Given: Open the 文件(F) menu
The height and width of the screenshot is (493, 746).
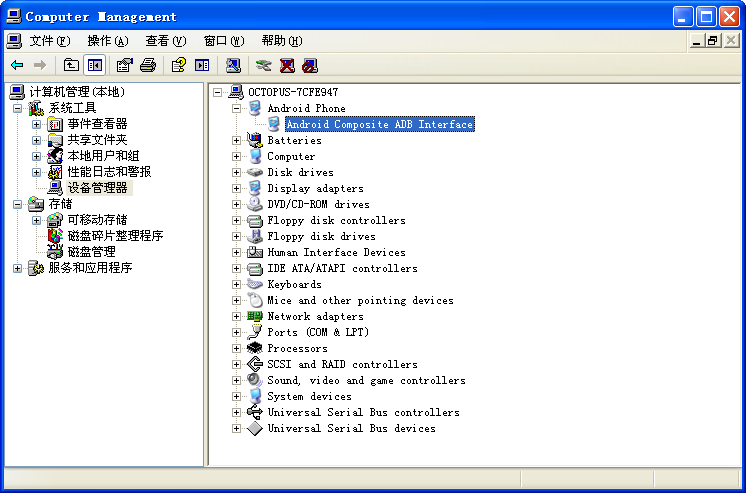Looking at the screenshot, I should click(49, 41).
